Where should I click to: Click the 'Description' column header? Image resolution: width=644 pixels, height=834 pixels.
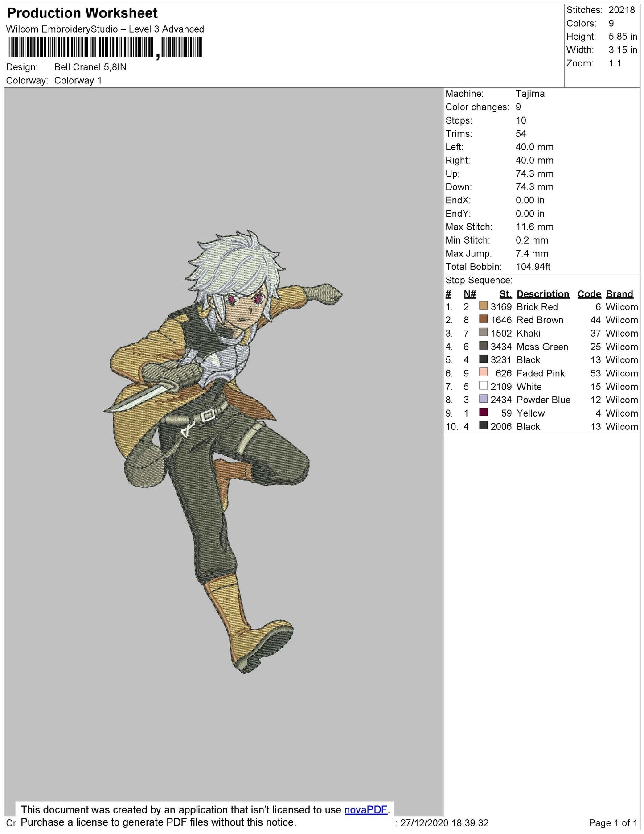543,294
